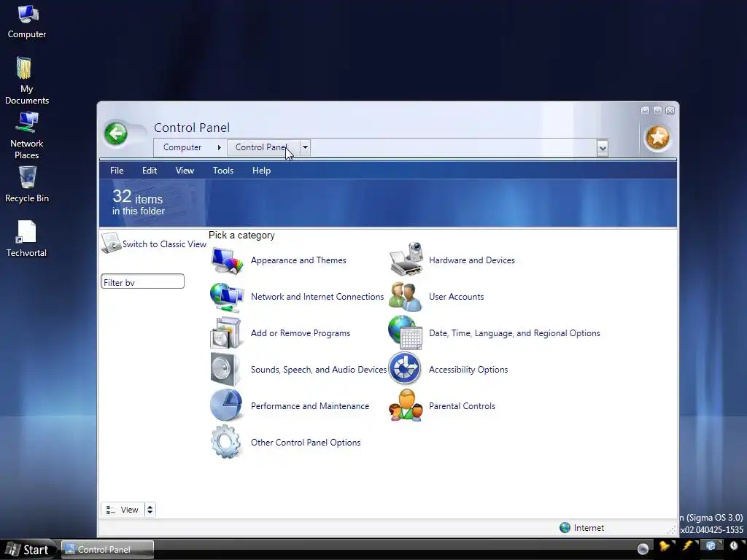
Task: Open Sounds, Speech, and Audio Devices link
Action: 319,370
